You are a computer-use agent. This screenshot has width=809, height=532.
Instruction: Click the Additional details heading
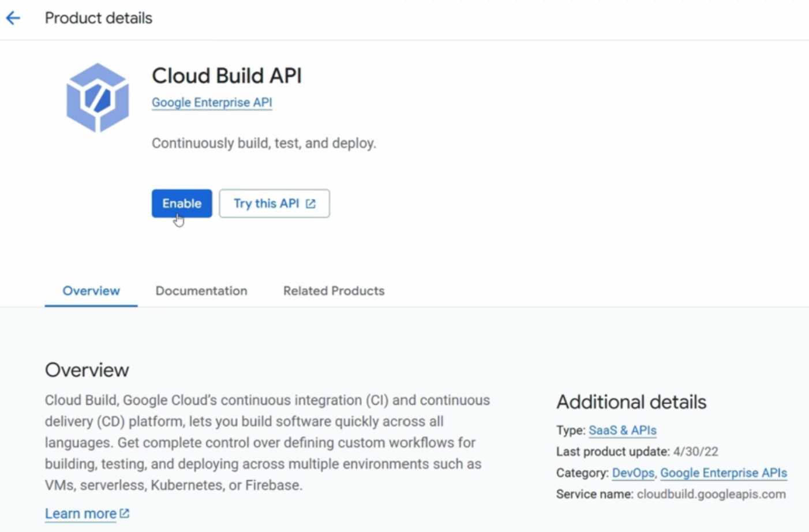pos(631,402)
